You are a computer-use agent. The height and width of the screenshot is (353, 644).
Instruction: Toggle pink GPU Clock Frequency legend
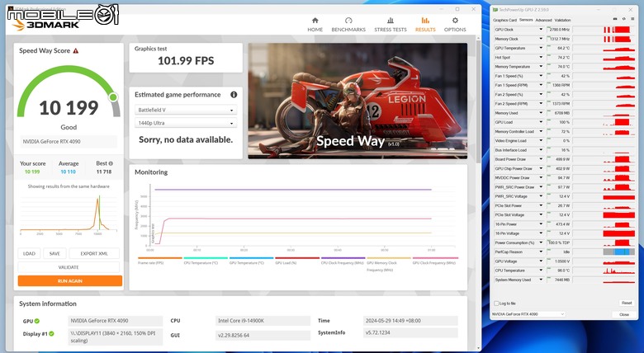tap(434, 261)
